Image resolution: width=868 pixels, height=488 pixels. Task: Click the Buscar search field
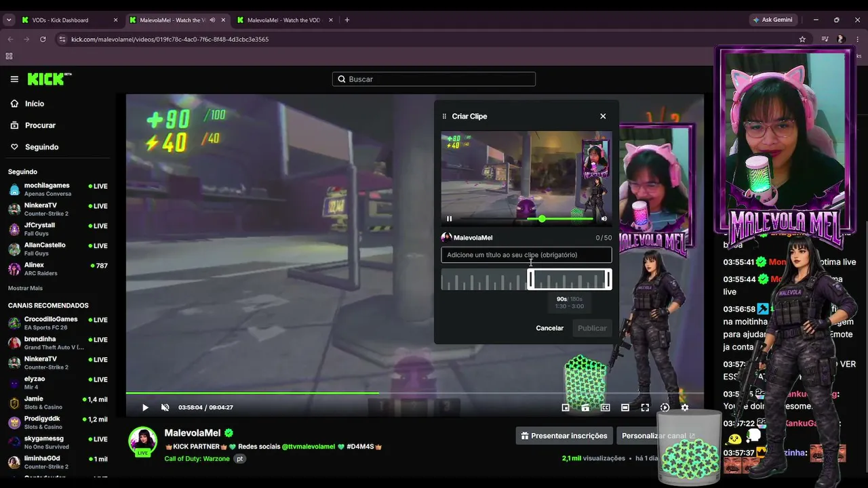(x=434, y=79)
